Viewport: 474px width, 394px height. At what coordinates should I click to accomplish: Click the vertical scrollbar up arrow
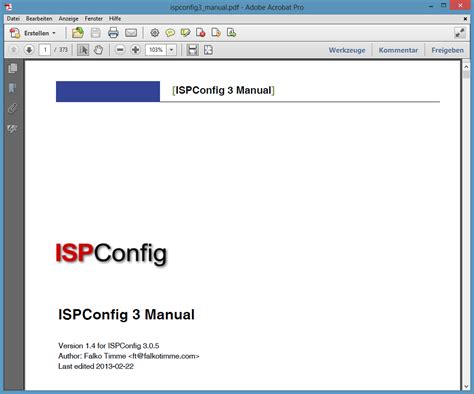(x=466, y=67)
